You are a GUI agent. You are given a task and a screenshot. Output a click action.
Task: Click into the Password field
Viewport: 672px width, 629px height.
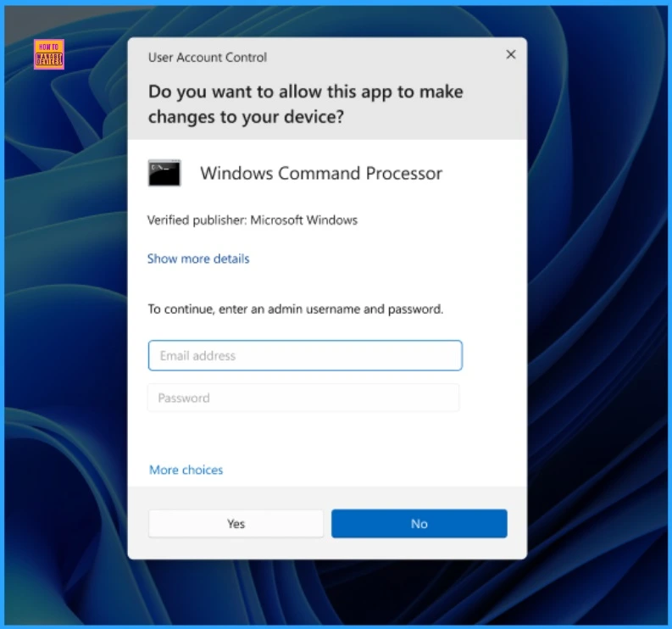pyautogui.click(x=303, y=398)
